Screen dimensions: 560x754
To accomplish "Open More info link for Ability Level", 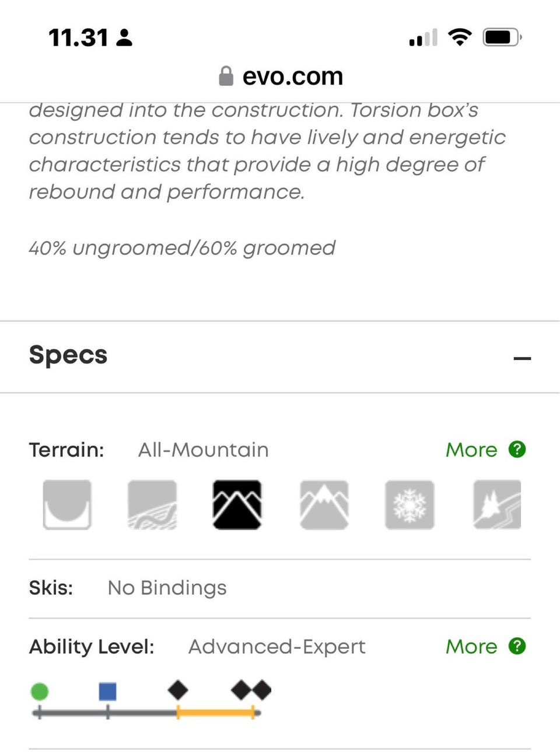I will (x=471, y=647).
